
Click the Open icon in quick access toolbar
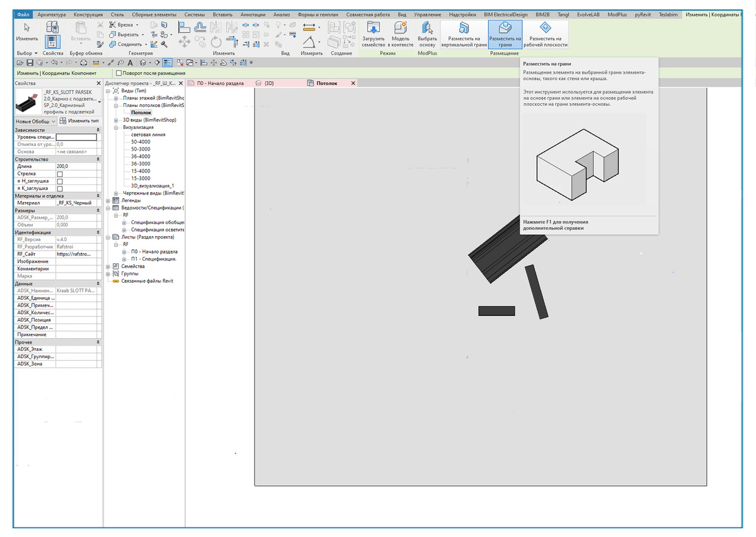point(20,63)
